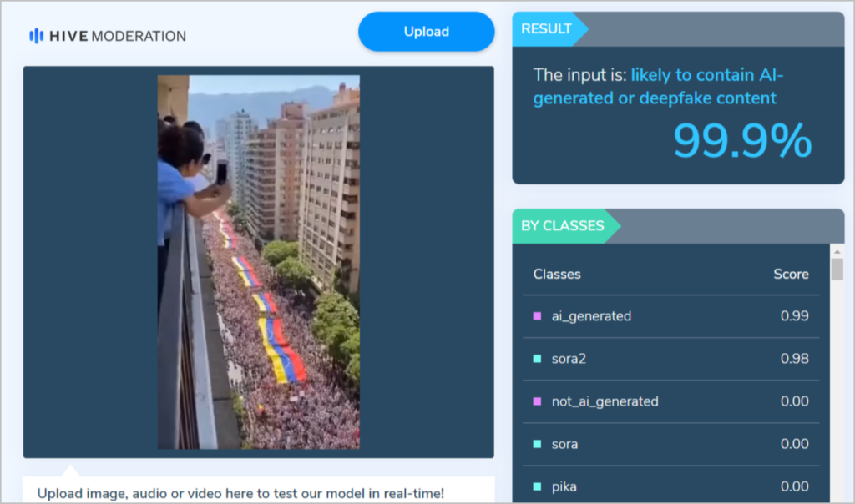Click the sora teal square icon
855x504 pixels.
537,444
